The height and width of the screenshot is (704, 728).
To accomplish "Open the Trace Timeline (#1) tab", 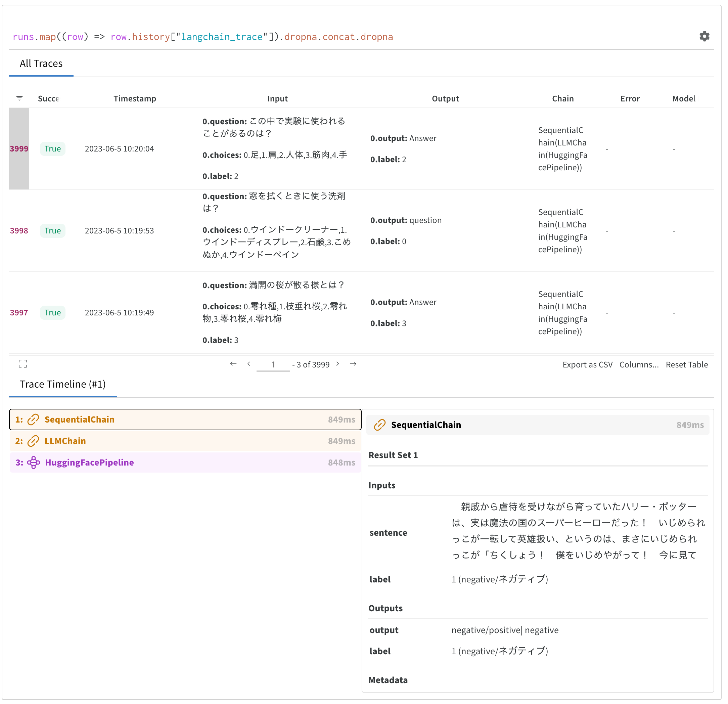I will tap(63, 384).
